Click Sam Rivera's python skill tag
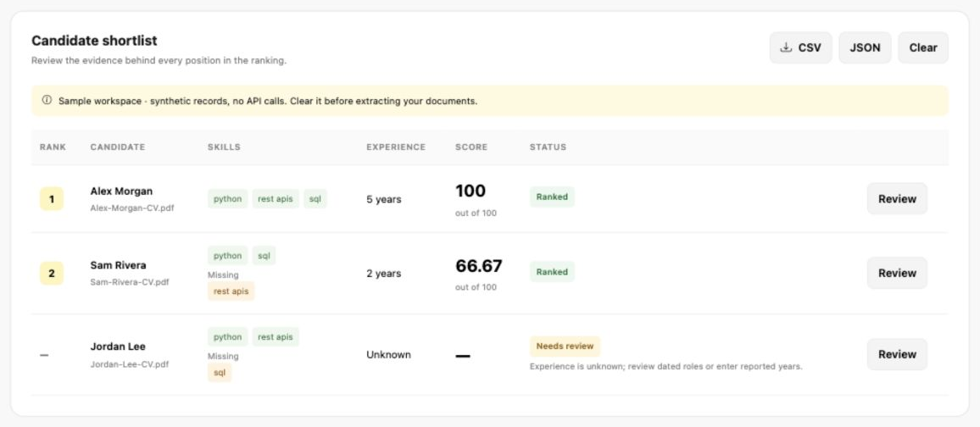The image size is (980, 427). pyautogui.click(x=227, y=255)
